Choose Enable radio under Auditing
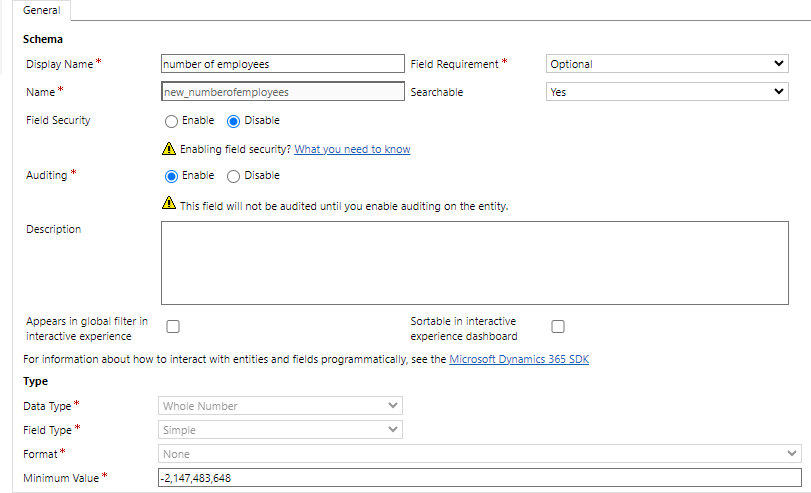This screenshot has height=493, width=811. click(x=171, y=176)
